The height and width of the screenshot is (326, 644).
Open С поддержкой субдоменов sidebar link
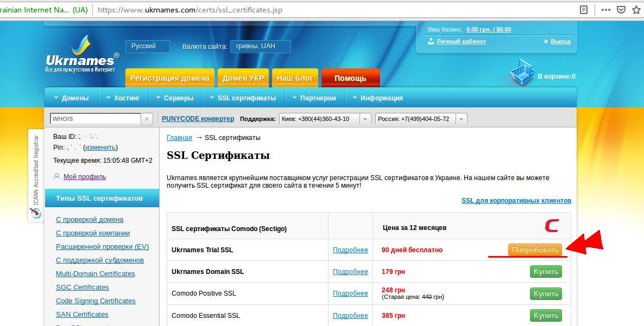pos(100,260)
